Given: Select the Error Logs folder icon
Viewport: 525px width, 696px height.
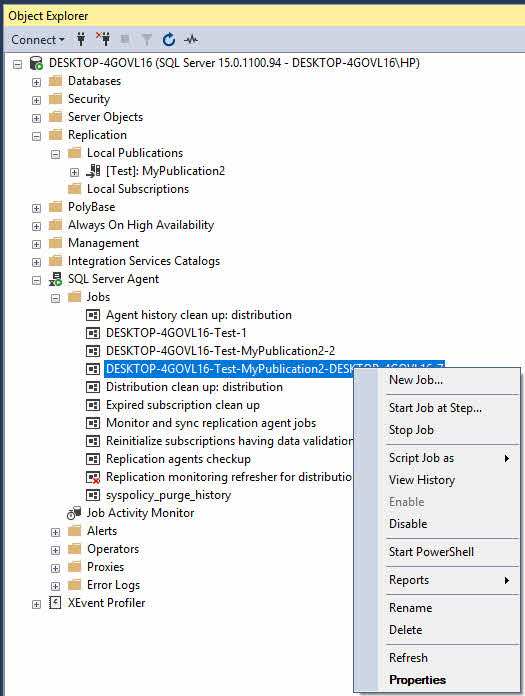Looking at the screenshot, I should 75,585.
